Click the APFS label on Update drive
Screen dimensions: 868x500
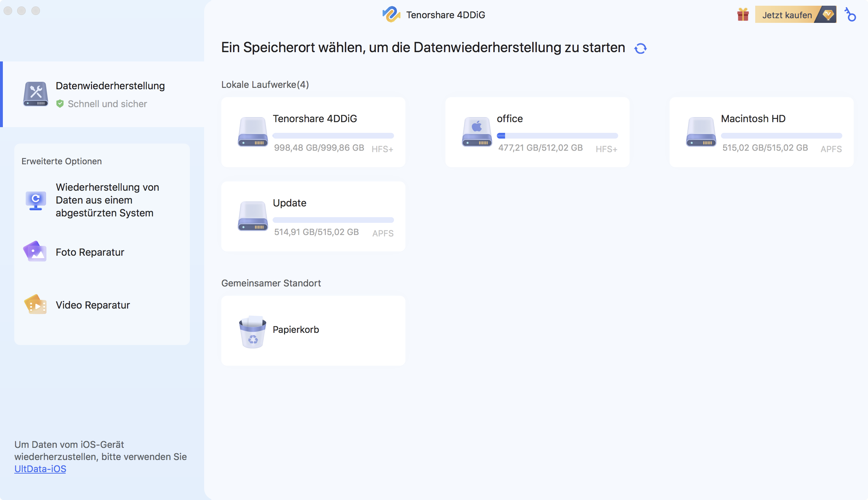pos(383,233)
